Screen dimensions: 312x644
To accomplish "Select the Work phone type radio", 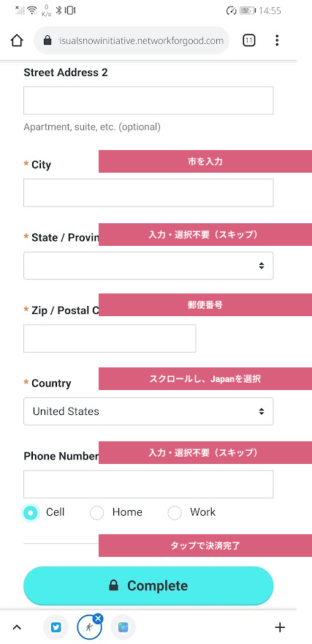I will click(175, 512).
